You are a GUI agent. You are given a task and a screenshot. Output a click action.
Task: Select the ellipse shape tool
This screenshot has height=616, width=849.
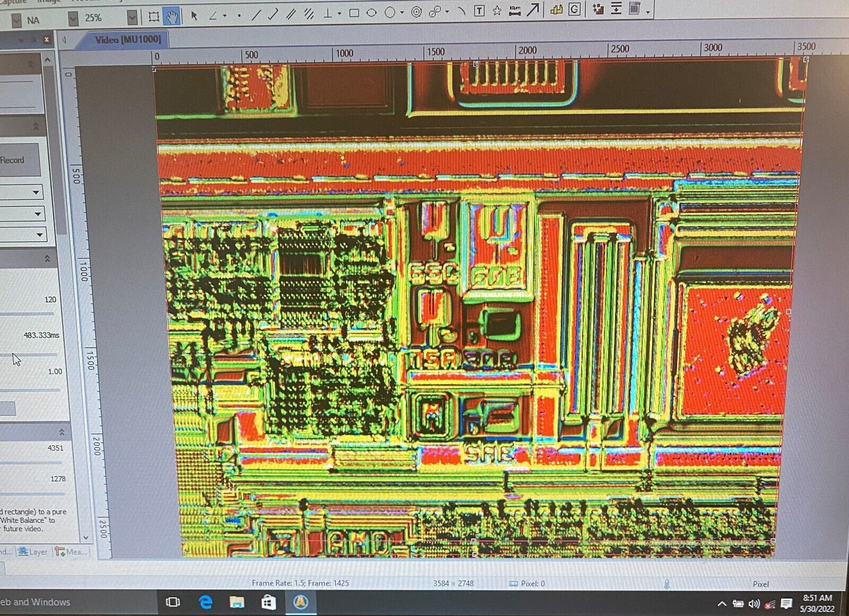pos(371,12)
